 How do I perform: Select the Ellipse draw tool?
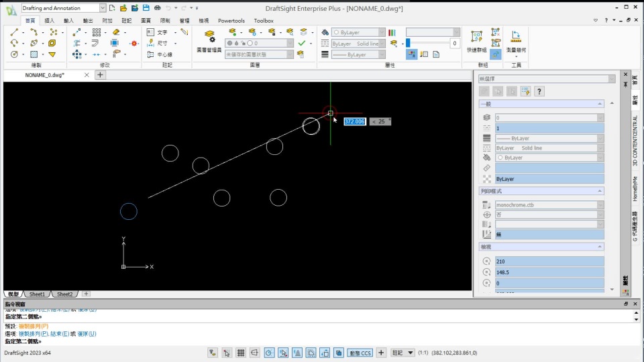click(x=34, y=43)
